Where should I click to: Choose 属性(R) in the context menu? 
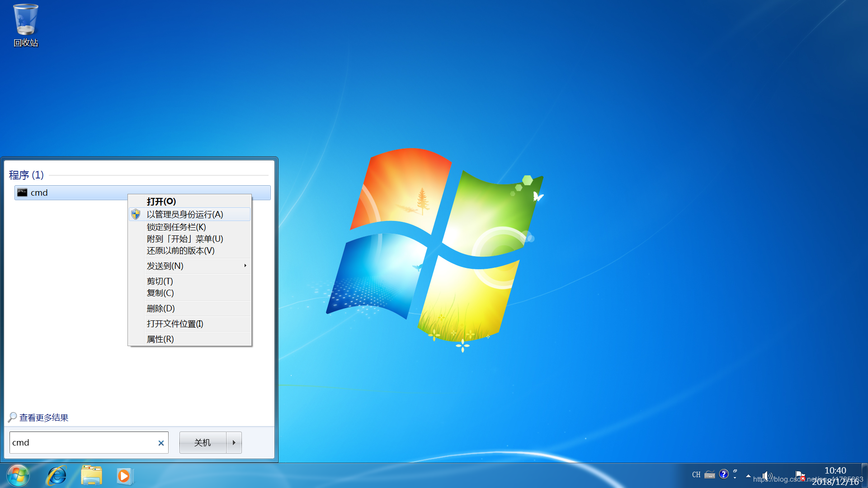pos(160,339)
